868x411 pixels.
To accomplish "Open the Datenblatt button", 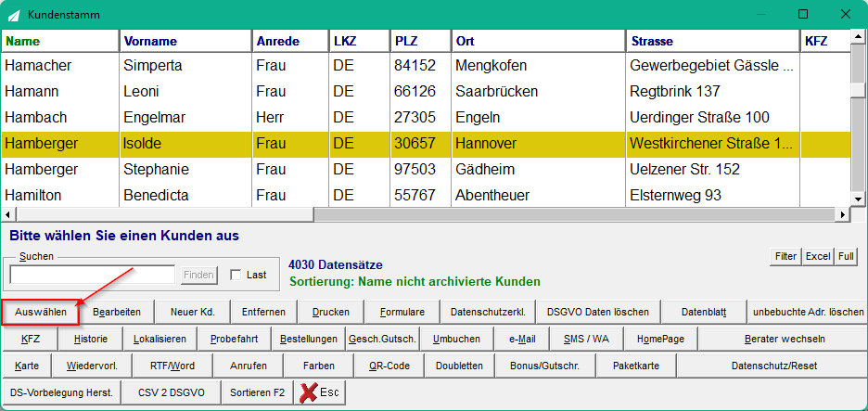I will point(704,312).
